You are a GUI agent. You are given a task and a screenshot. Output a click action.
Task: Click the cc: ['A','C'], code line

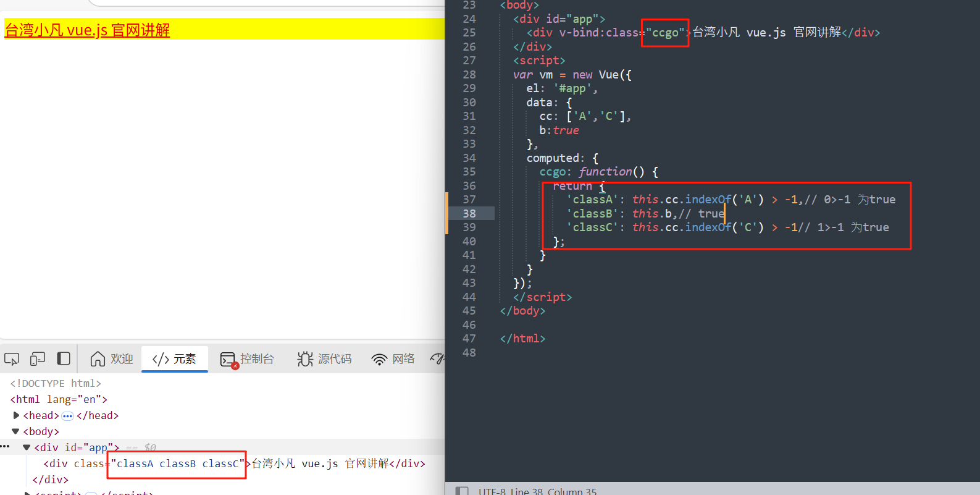click(585, 116)
